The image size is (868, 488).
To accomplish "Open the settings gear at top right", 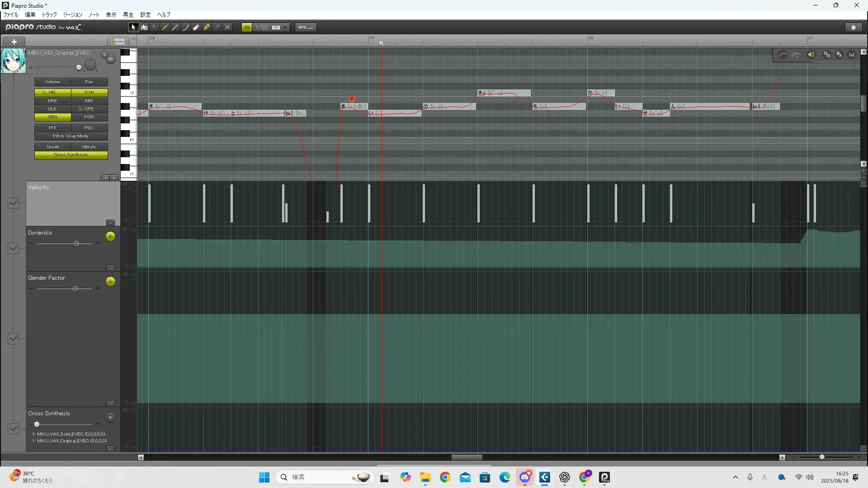I will 854,28.
